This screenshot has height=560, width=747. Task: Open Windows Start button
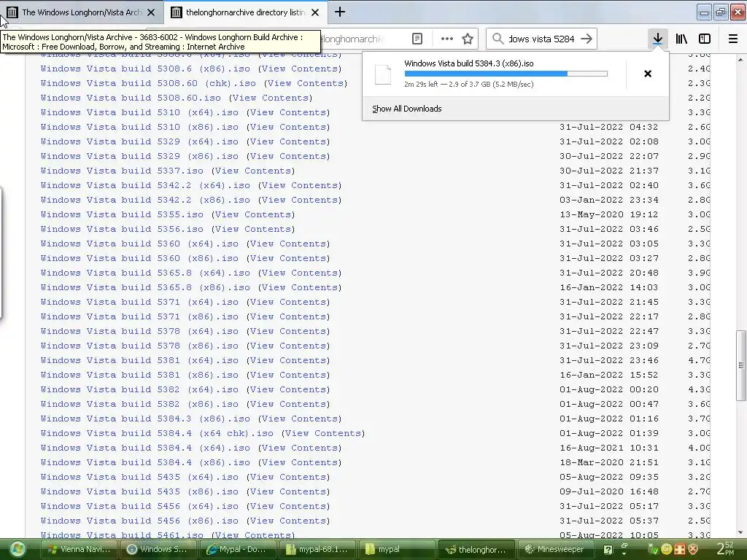click(18, 549)
